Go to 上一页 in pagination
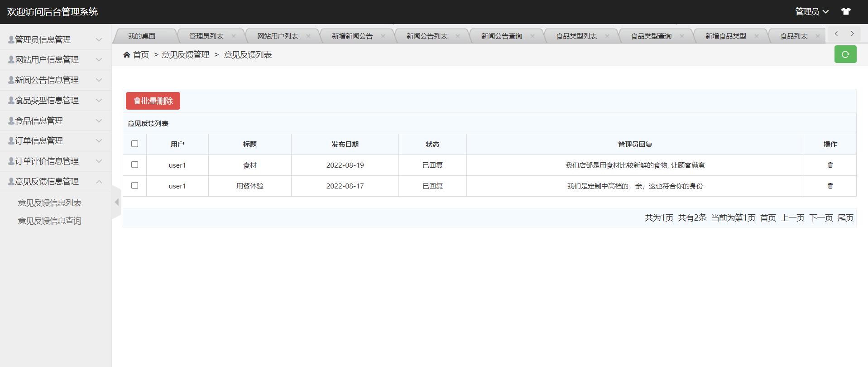This screenshot has width=868, height=367. (x=793, y=218)
